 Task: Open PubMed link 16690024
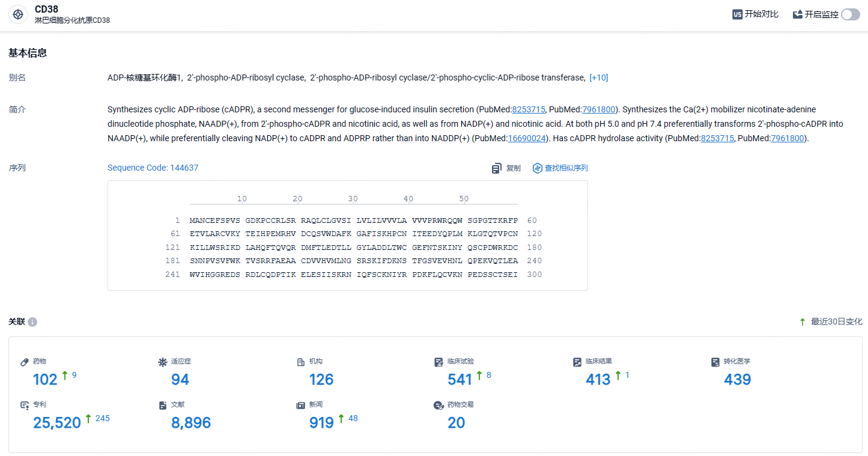[x=527, y=138]
